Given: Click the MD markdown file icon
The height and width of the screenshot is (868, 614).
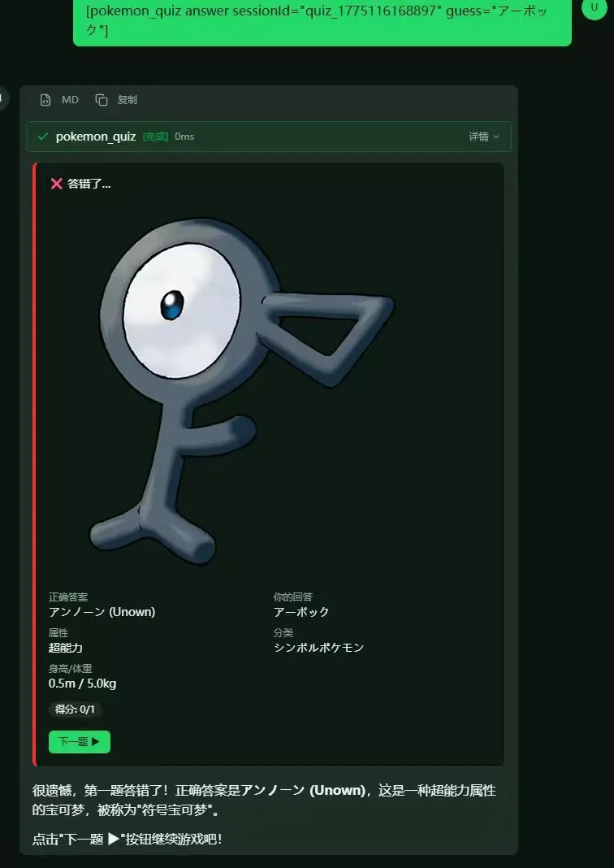Looking at the screenshot, I should (x=45, y=100).
